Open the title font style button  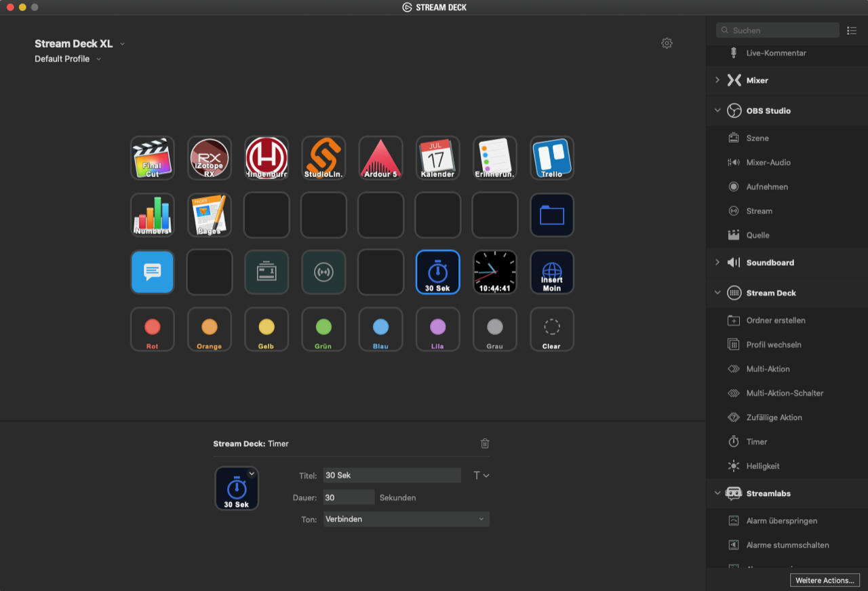(x=480, y=476)
